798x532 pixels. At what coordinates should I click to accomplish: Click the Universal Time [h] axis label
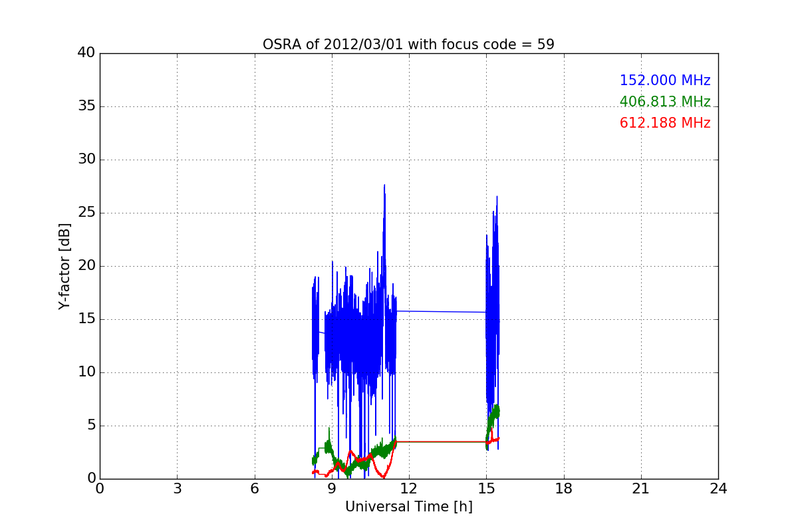[408, 507]
